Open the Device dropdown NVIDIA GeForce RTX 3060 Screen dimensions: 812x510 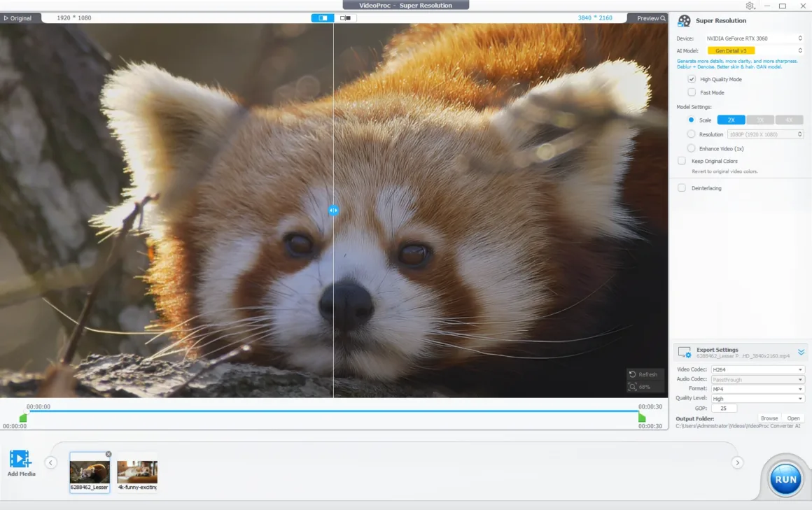tap(754, 38)
